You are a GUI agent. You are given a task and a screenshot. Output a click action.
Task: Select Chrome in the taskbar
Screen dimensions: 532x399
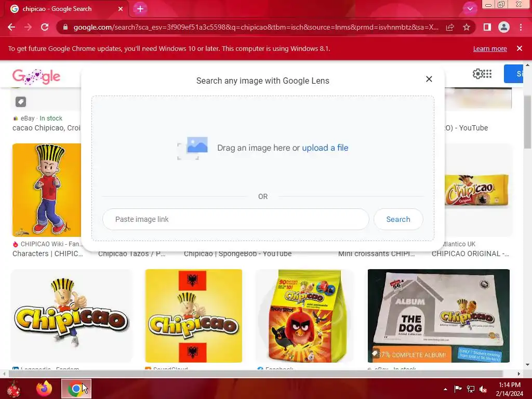76,389
